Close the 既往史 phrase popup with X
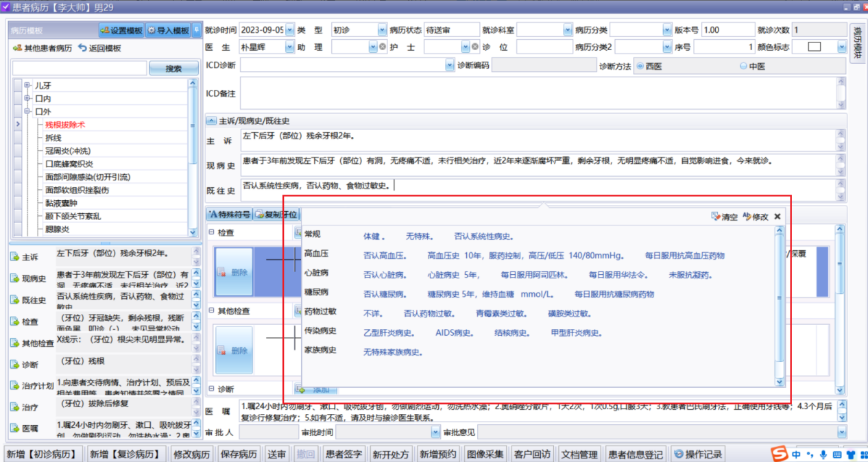Image resolution: width=868 pixels, height=462 pixels. tap(777, 217)
